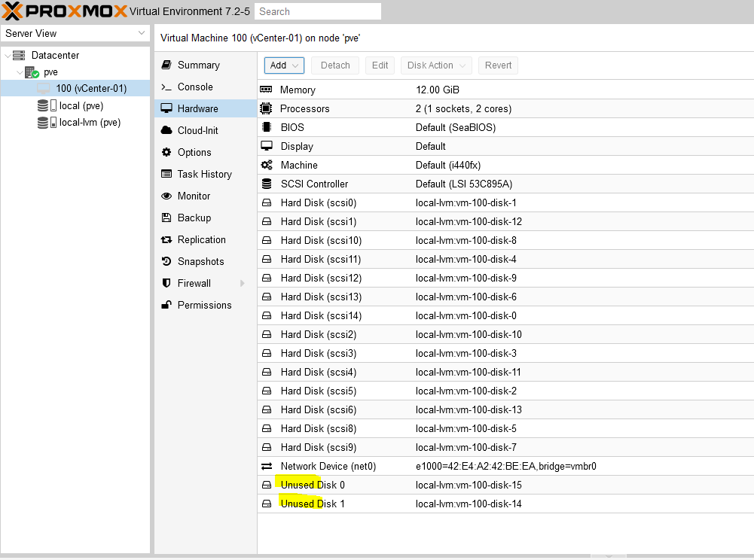Focus the Search input field
Image resolution: width=754 pixels, height=560 pixels.
click(x=317, y=11)
